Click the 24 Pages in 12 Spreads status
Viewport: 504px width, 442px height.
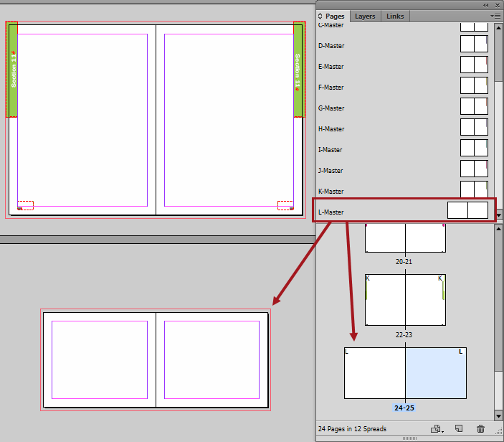coord(352,429)
